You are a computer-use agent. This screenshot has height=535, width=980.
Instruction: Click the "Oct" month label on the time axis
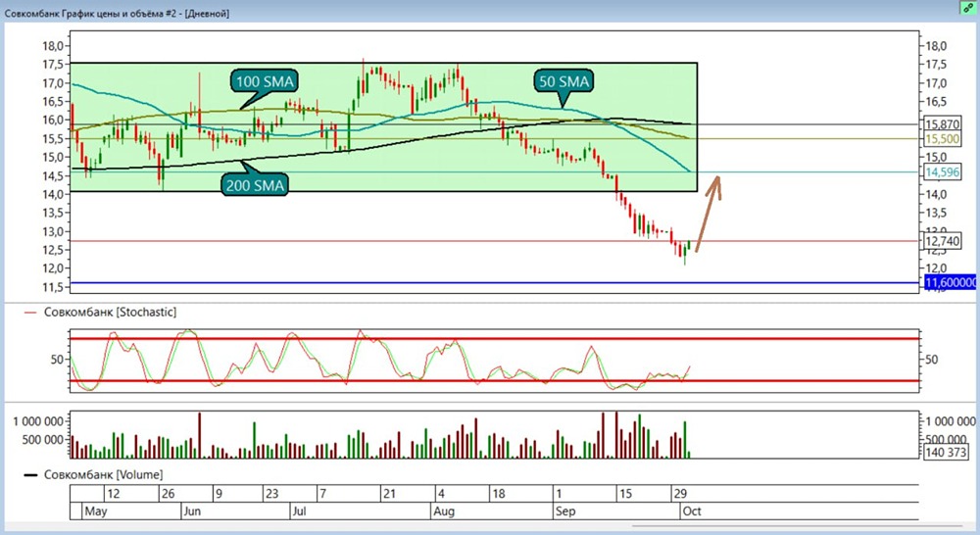692,511
